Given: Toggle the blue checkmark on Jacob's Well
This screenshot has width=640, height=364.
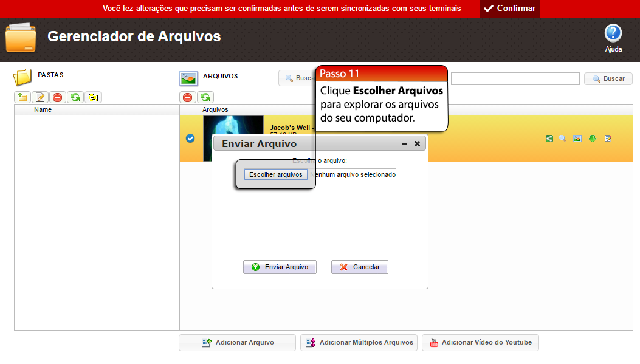Looking at the screenshot, I should tap(190, 139).
